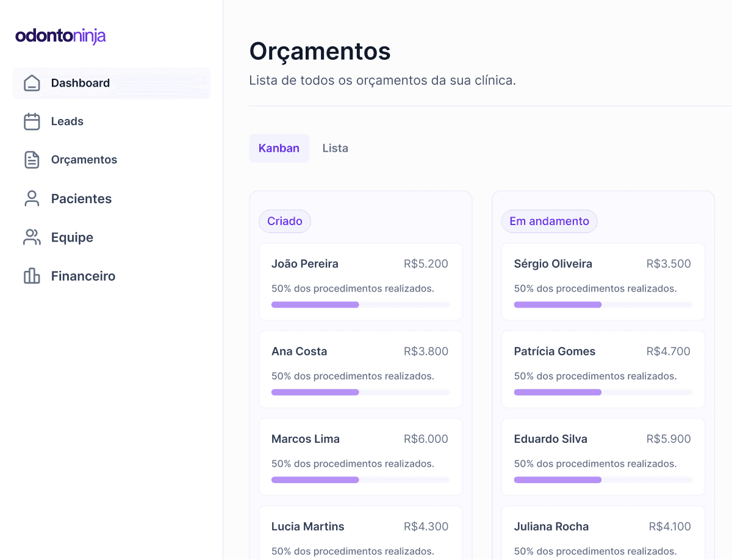Click the Financeiro bar chart icon
732x560 pixels.
click(x=32, y=276)
